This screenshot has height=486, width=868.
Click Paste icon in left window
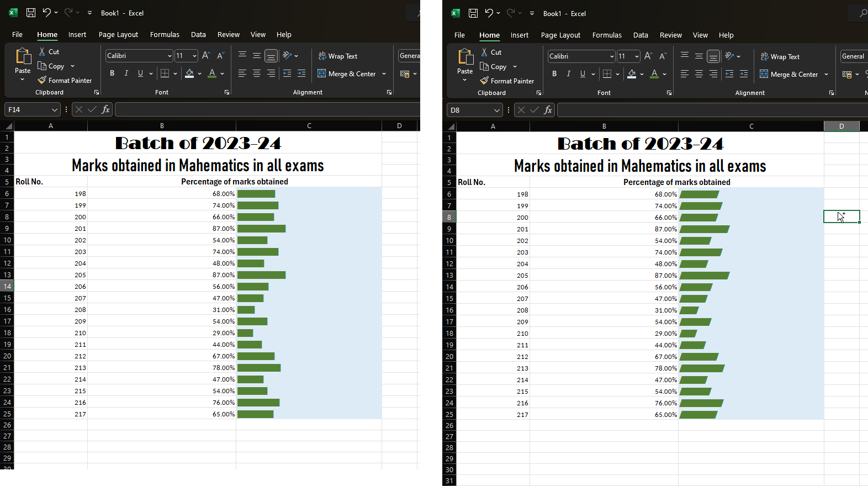[23, 56]
